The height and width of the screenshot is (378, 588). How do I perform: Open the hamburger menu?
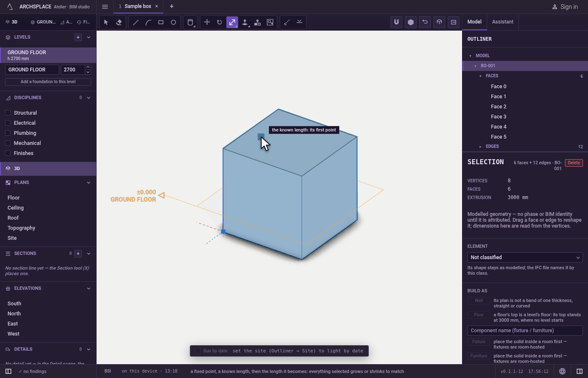[105, 7]
